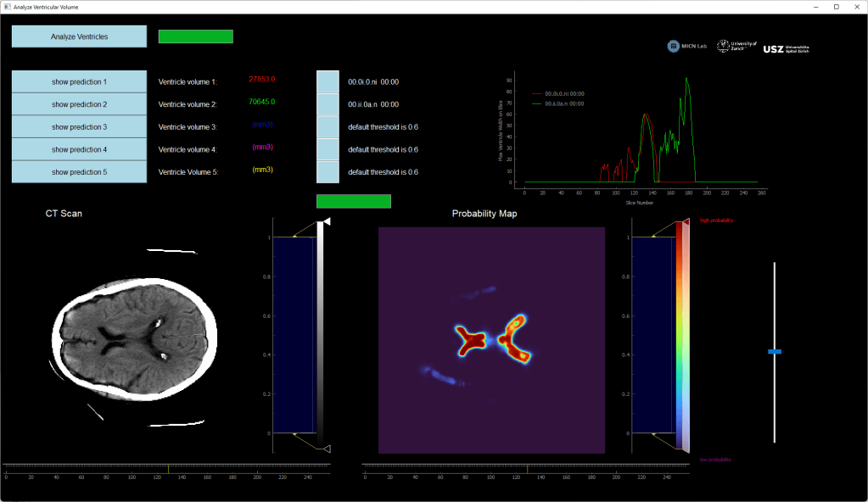This screenshot has height=502, width=868.
Task: Click the MICN Lab logo
Action: (687, 47)
